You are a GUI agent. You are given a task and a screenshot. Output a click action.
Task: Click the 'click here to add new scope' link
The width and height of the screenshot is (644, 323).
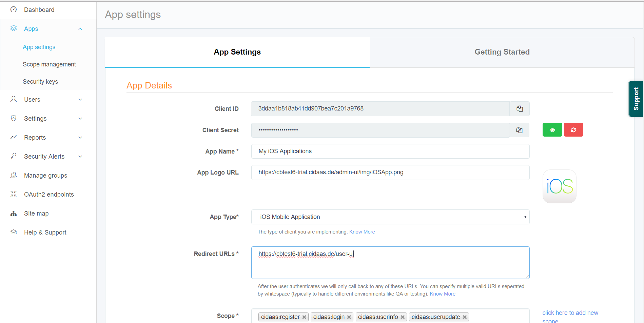(x=570, y=317)
